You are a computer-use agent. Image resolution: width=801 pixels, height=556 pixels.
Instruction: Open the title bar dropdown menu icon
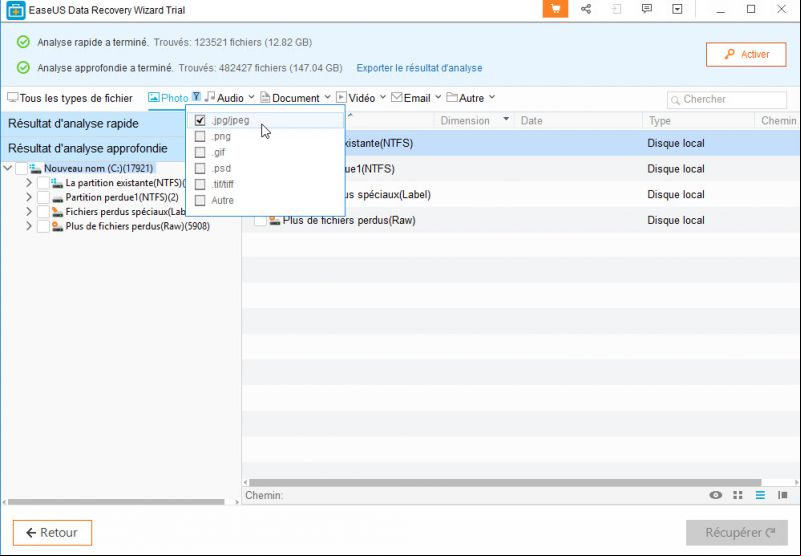(677, 9)
